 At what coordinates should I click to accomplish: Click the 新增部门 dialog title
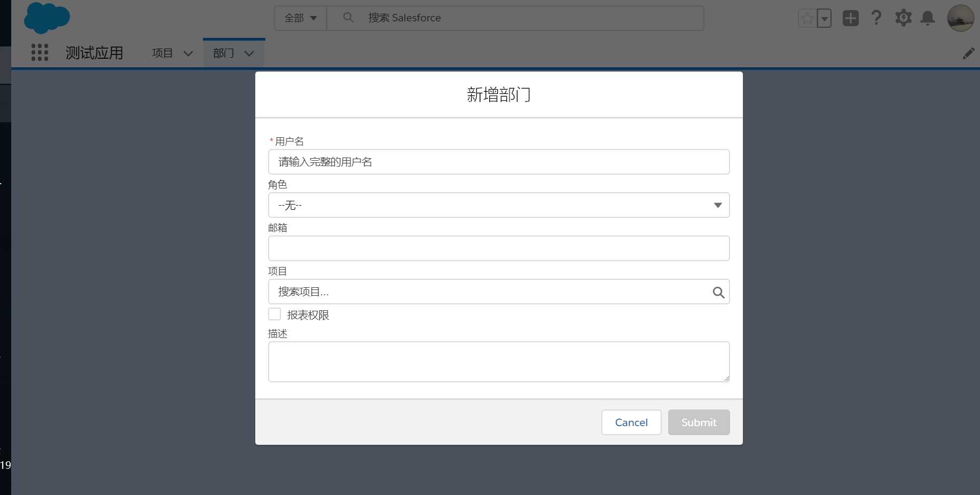(499, 95)
